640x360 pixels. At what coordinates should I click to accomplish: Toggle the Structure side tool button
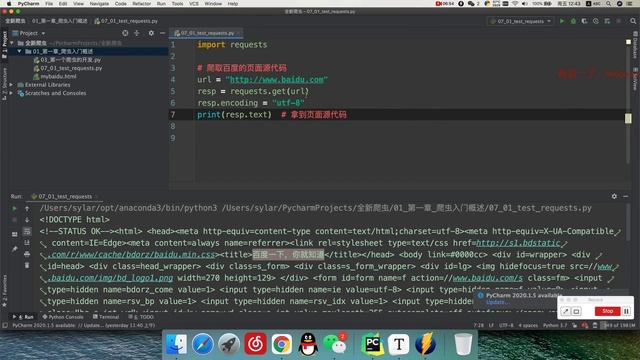click(x=4, y=84)
